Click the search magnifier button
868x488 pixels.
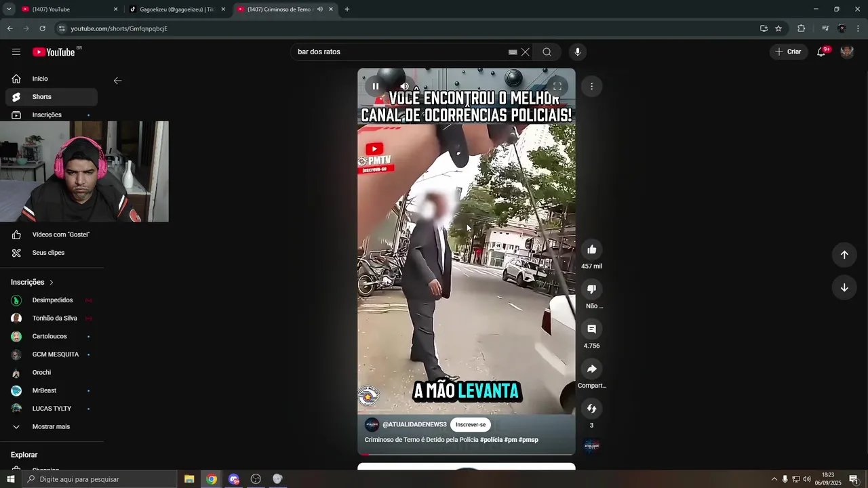click(547, 52)
